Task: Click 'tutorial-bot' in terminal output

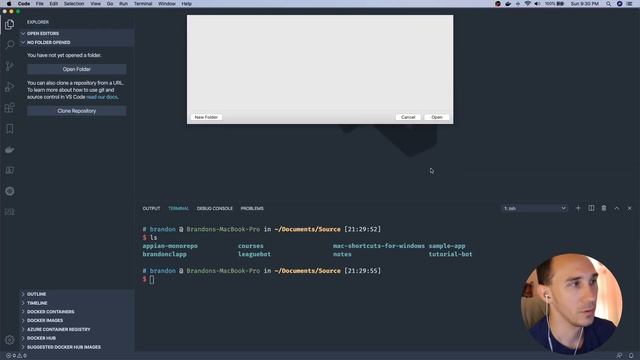Action: click(x=450, y=254)
